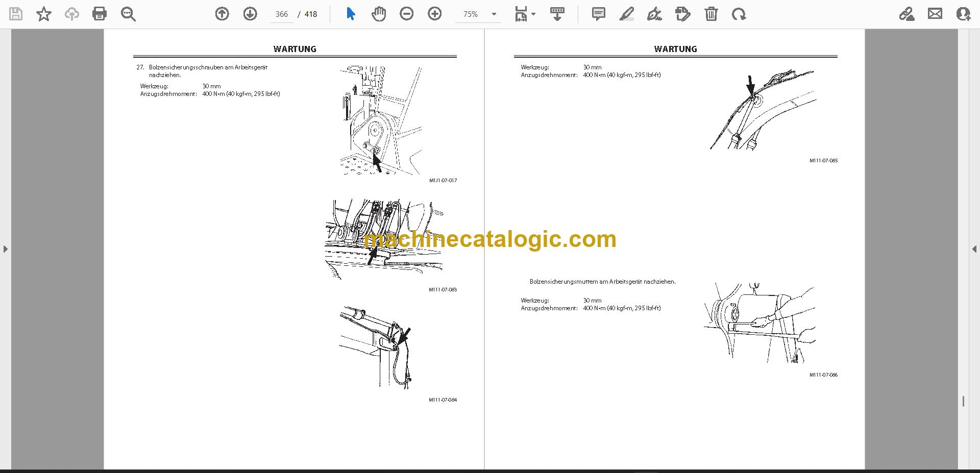The height and width of the screenshot is (473, 980).
Task: Save the document with floppy icon
Action: click(x=16, y=14)
